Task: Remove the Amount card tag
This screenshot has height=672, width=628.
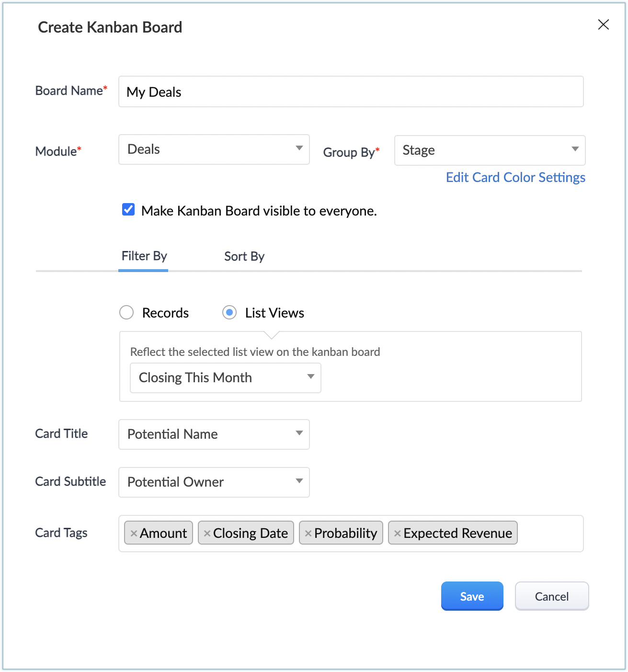Action: [x=134, y=534]
